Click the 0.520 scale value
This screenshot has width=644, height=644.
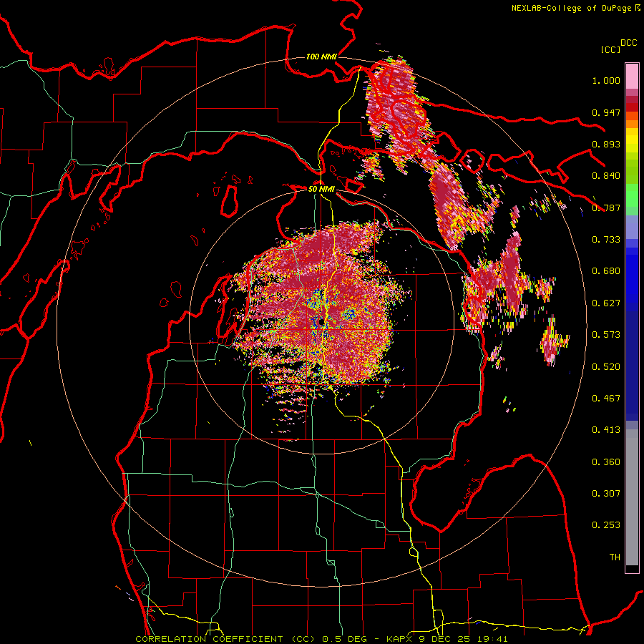[606, 366]
